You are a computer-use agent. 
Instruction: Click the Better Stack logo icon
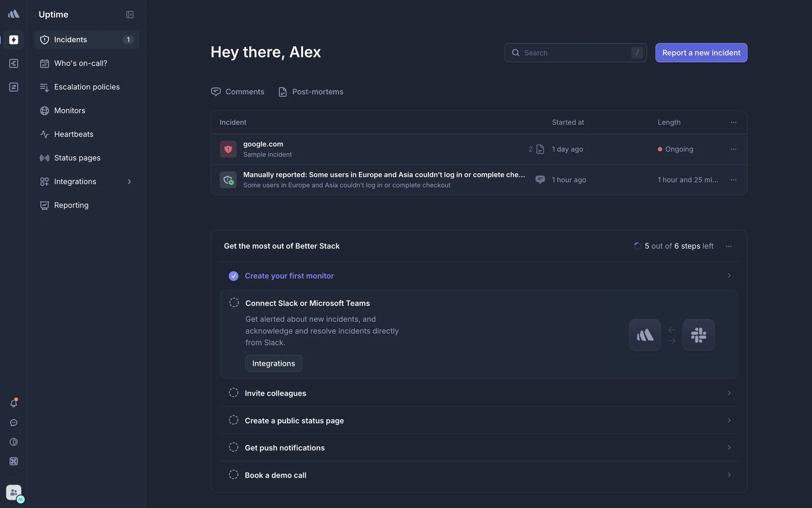coord(14,14)
